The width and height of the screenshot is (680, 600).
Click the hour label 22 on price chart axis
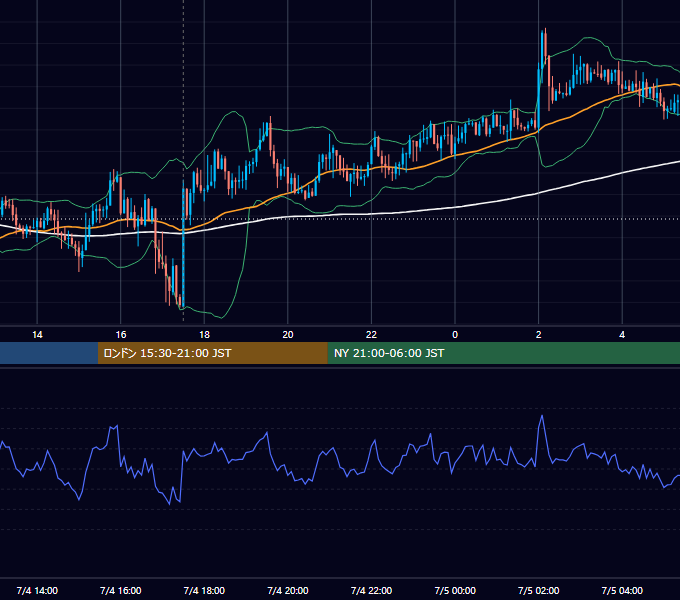tap(371, 335)
